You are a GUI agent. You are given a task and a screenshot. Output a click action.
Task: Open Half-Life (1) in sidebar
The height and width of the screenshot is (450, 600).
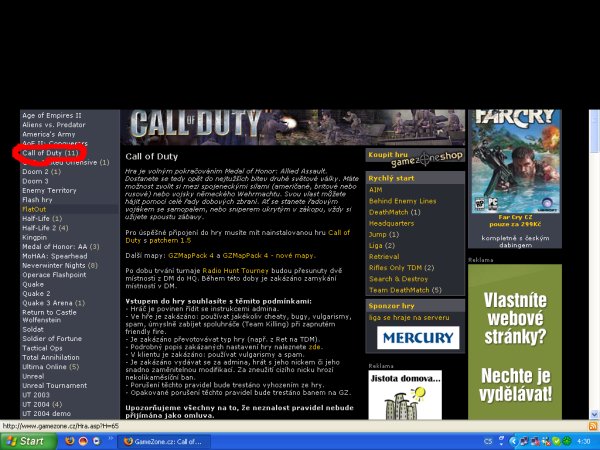(x=42, y=218)
